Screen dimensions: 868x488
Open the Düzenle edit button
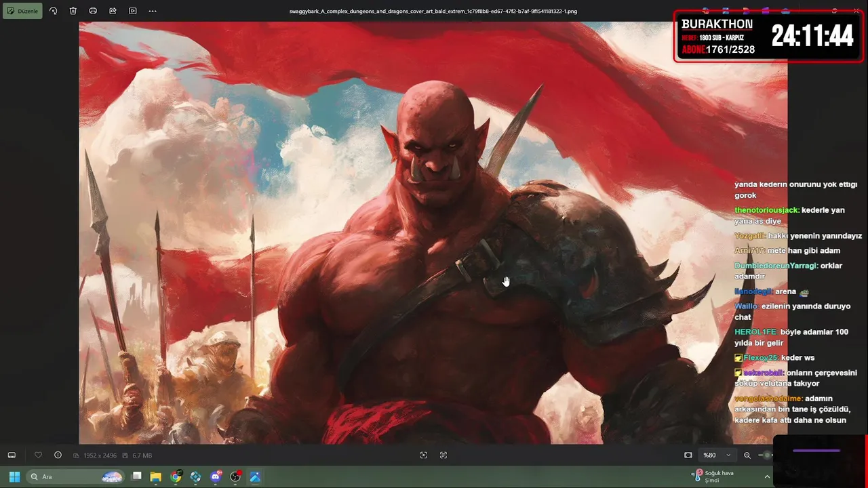[22, 11]
